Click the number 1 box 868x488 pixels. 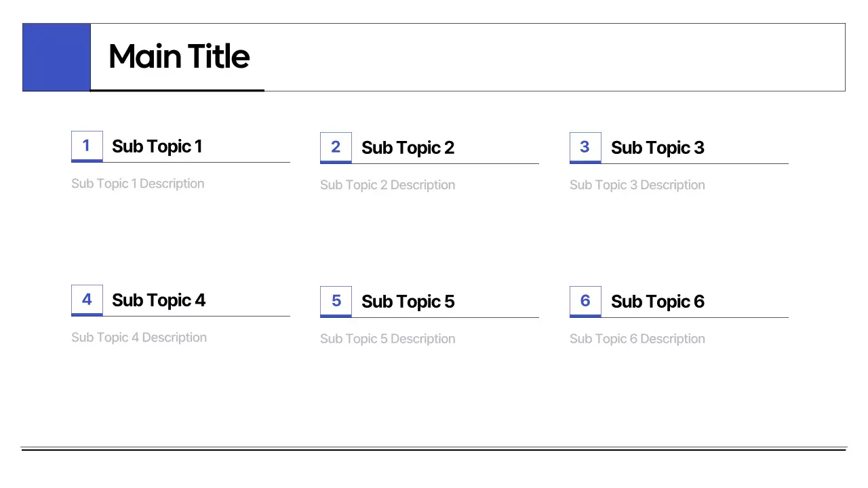click(87, 146)
